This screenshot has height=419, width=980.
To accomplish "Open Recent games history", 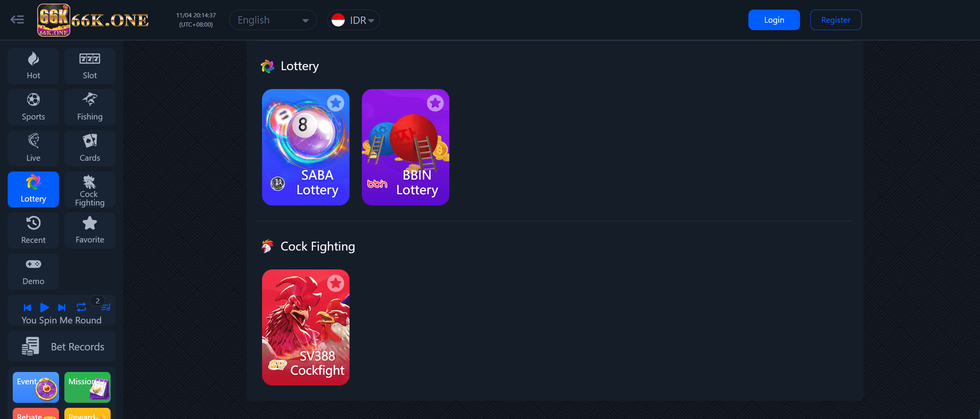I will pyautogui.click(x=33, y=231).
